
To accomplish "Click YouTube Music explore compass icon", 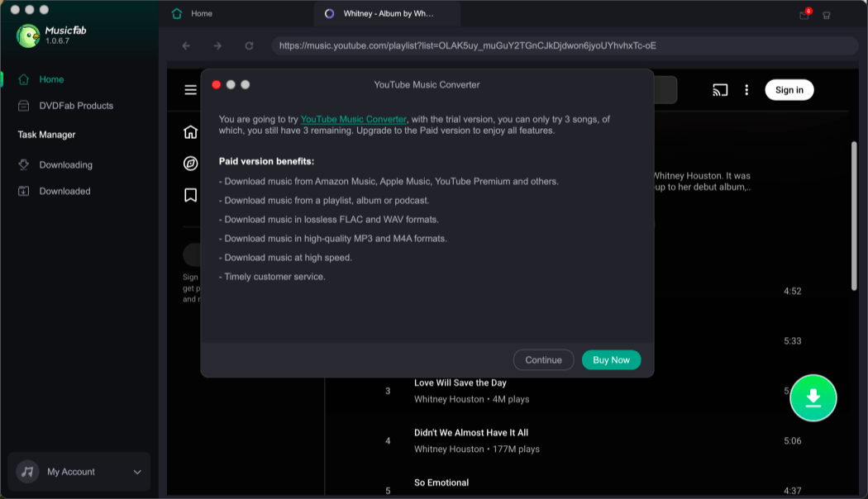I will [190, 164].
